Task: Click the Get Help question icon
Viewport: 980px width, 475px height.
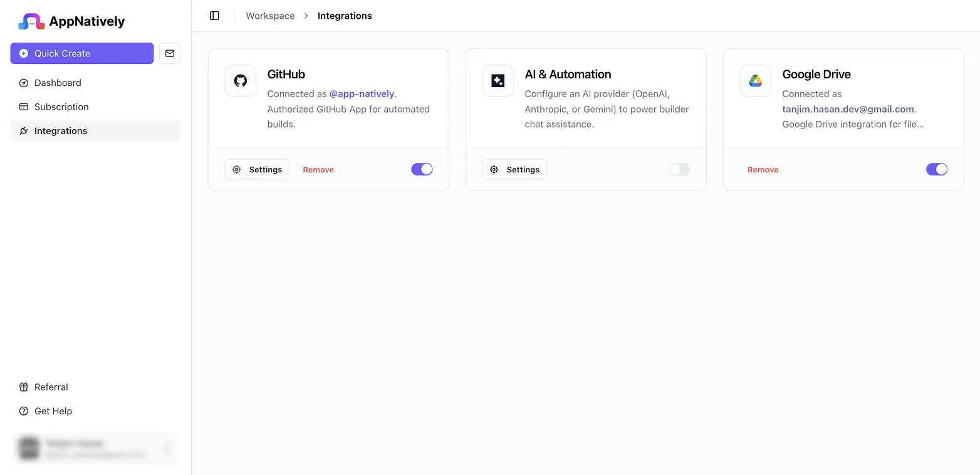Action: [x=24, y=411]
